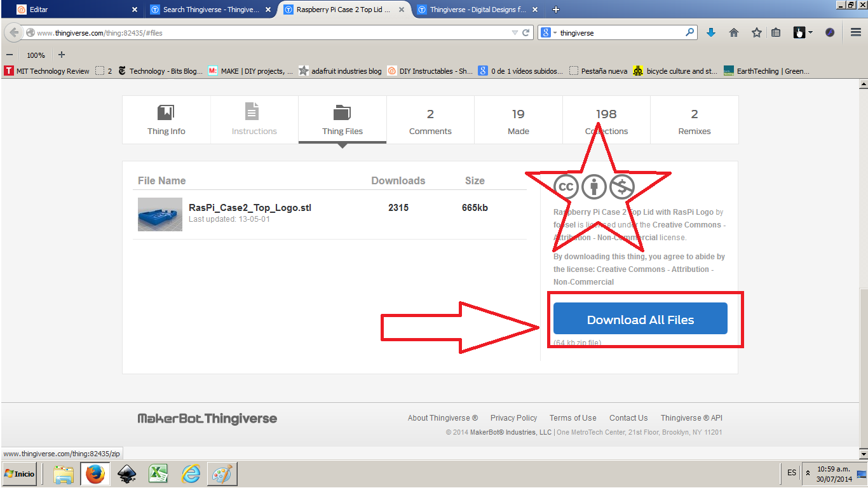The height and width of the screenshot is (488, 868).
Task: Open the Firefox hamburger menu
Action: [855, 32]
